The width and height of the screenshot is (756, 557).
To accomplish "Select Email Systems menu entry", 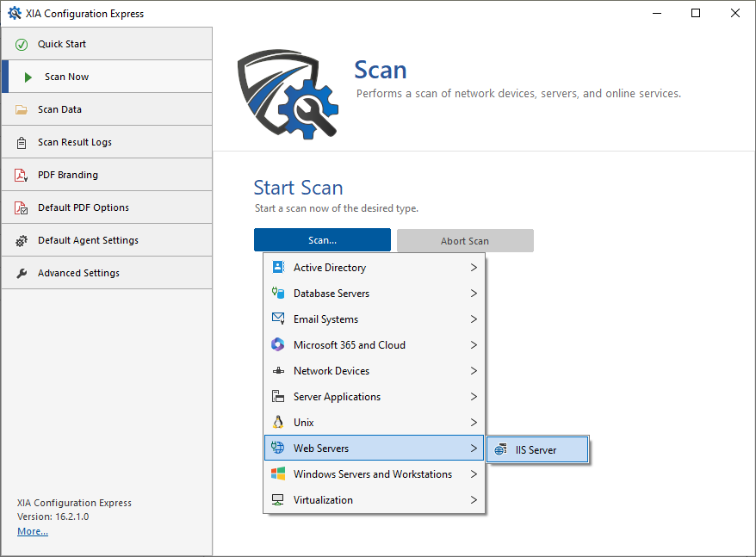I will (375, 319).
